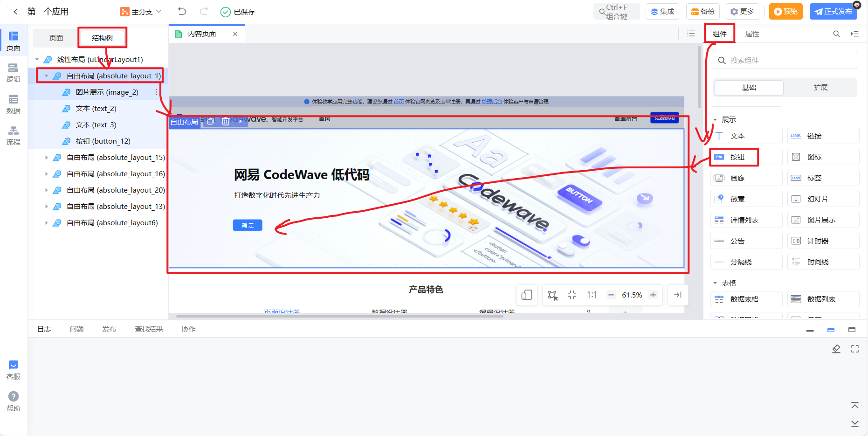The image size is (868, 436).
Task: Open 客服 customer service
Action: tap(14, 370)
